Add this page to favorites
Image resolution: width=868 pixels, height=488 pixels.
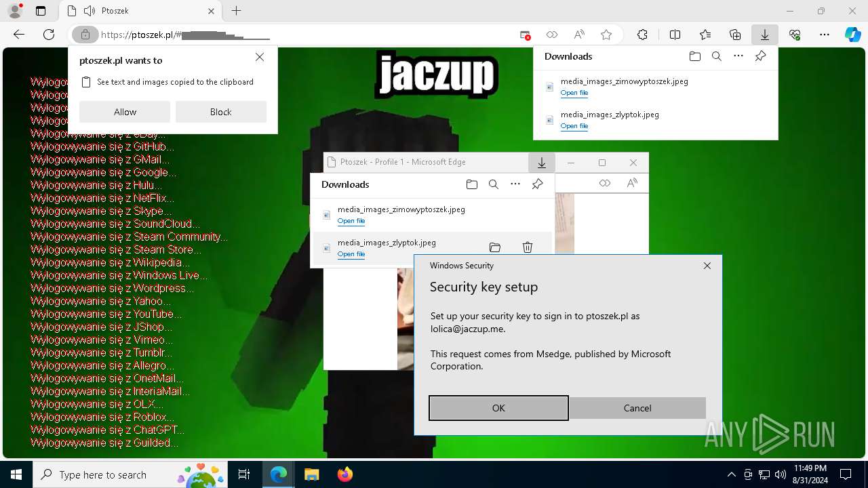click(606, 35)
